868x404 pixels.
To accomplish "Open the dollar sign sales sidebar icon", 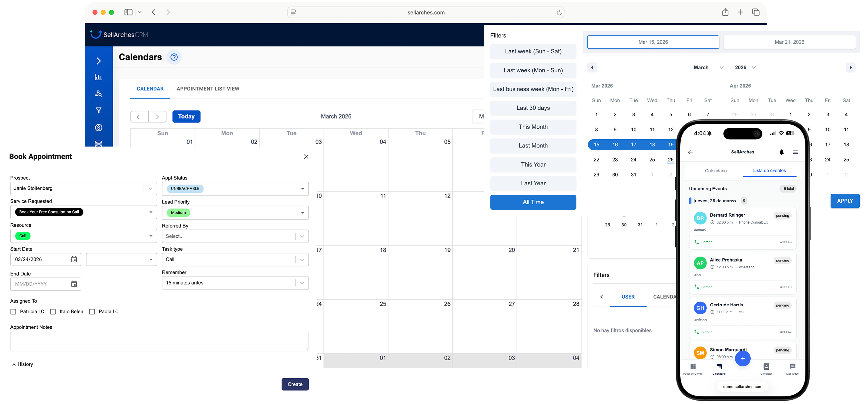I will click(x=98, y=128).
